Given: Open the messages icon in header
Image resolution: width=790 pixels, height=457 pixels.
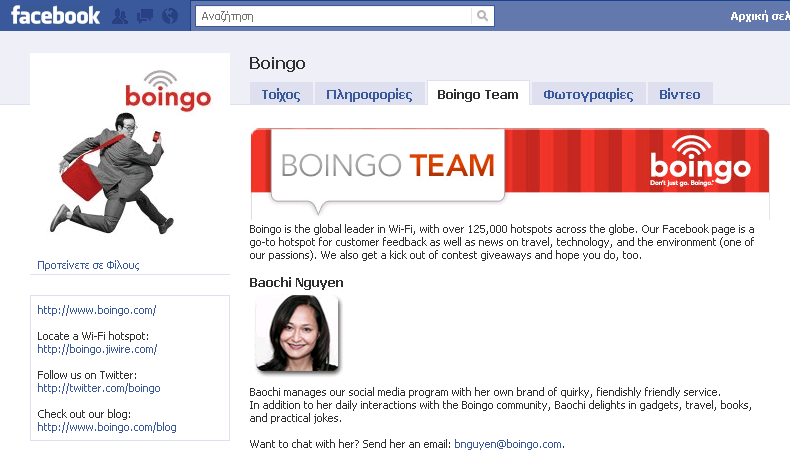Looking at the screenshot, I should tap(145, 16).
